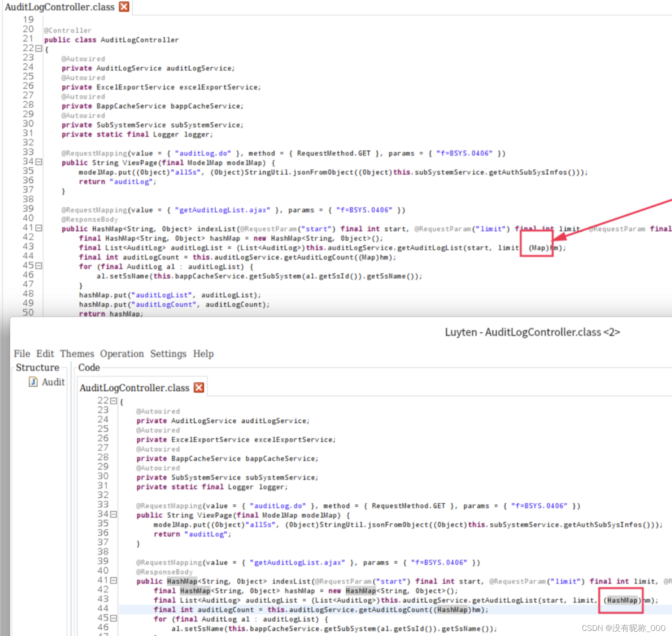Click the Structure panel header
672x636 pixels.
point(37,368)
